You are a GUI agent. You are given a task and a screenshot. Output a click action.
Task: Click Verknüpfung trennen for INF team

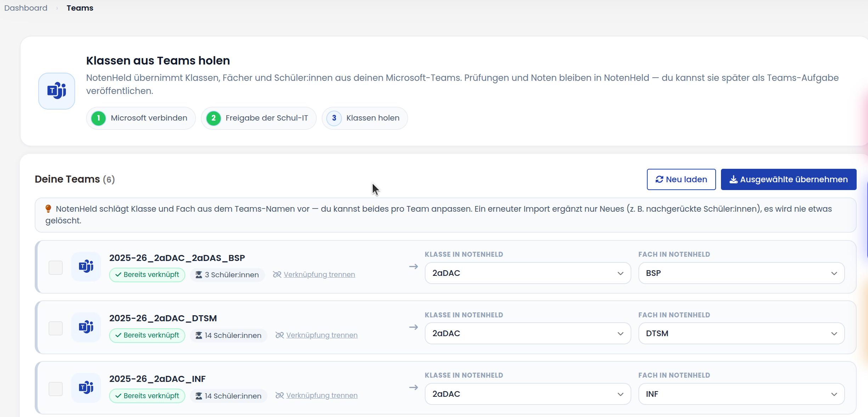(x=322, y=395)
